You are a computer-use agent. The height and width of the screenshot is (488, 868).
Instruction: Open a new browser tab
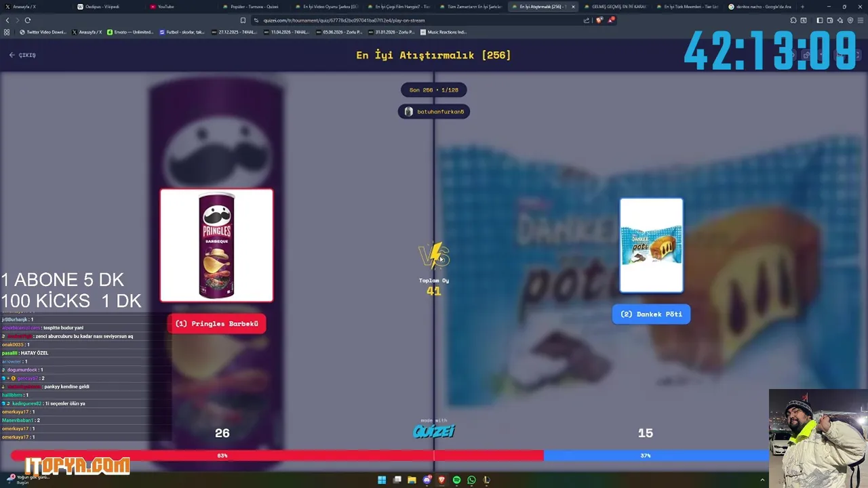[x=802, y=7]
